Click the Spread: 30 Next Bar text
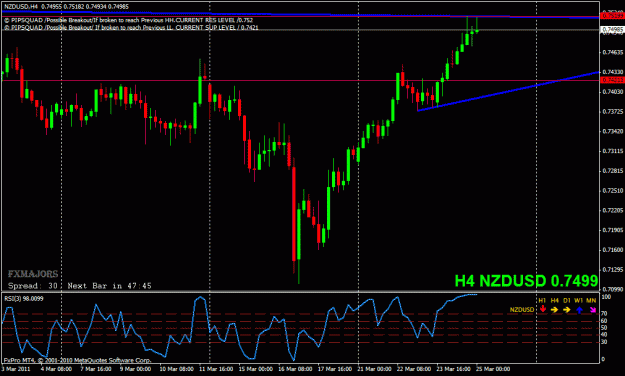The height and width of the screenshot is (376, 625). click(80, 285)
